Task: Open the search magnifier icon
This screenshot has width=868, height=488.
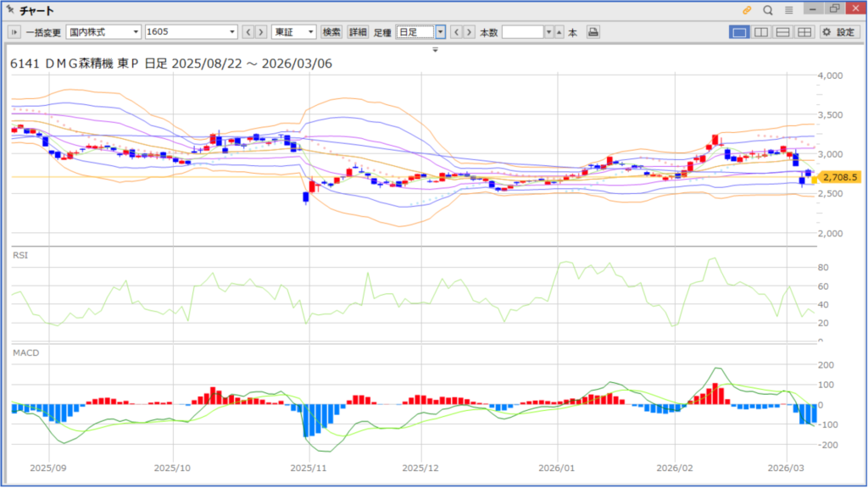Action: pos(768,10)
